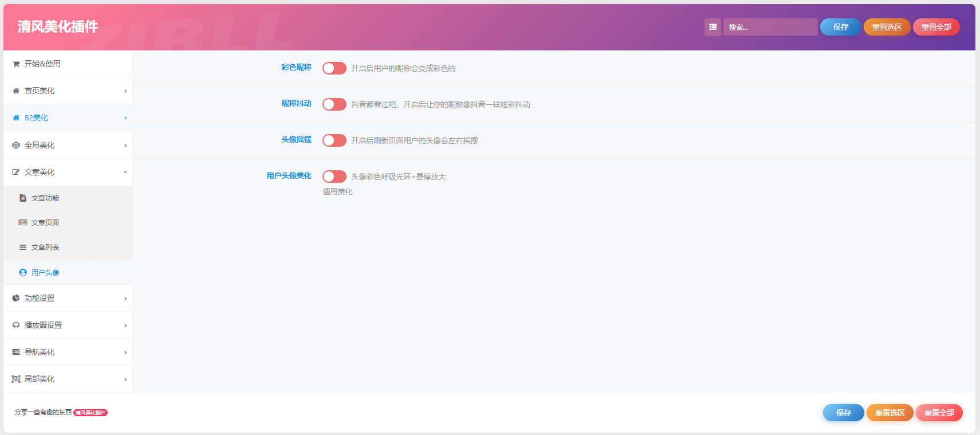Select the 用户头像 submenu item
This screenshot has height=435, width=980.
coord(68,273)
